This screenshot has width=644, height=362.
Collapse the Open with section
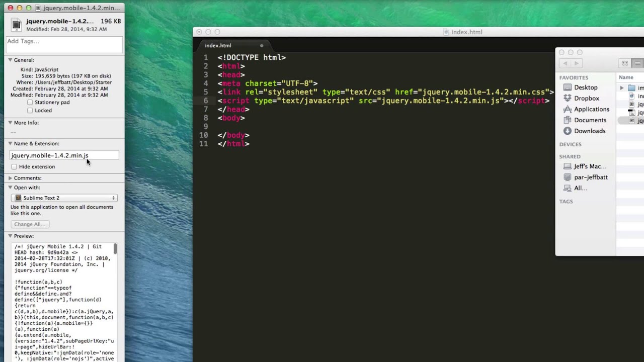tap(10, 188)
